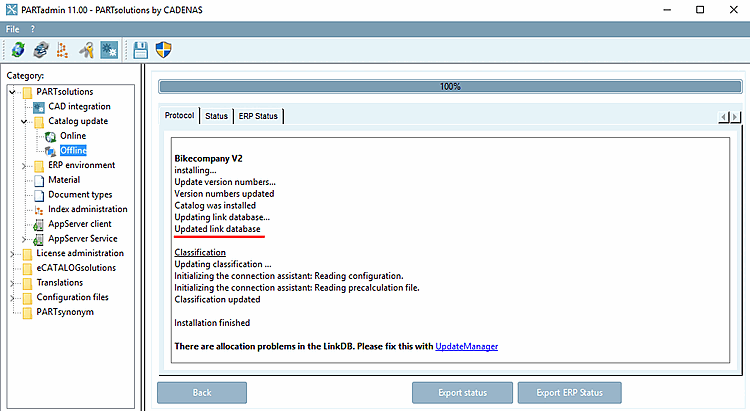Select PARTsynonym in the tree
Image resolution: width=750 pixels, height=411 pixels.
tap(65, 312)
